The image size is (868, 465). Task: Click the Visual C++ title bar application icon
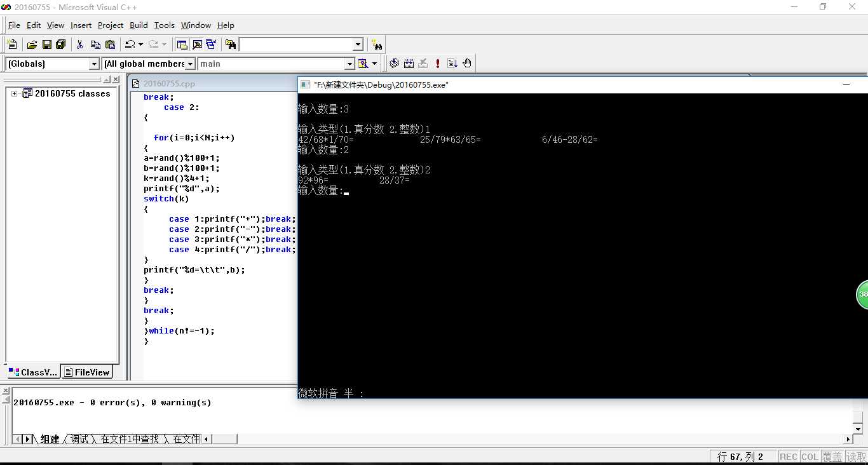(x=6, y=7)
